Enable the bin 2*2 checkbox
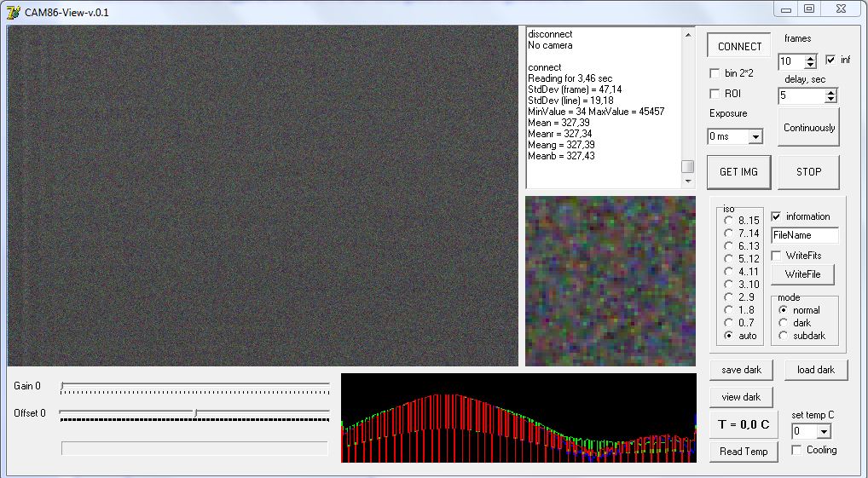 (715, 73)
